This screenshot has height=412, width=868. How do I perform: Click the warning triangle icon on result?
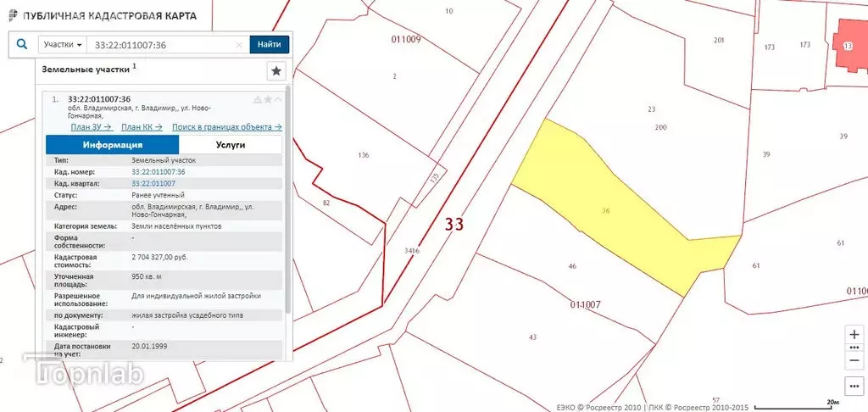click(257, 100)
